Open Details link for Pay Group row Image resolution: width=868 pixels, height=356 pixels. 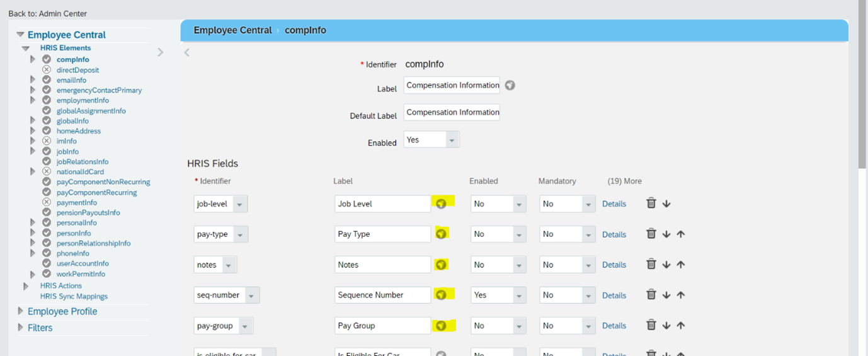tap(614, 326)
